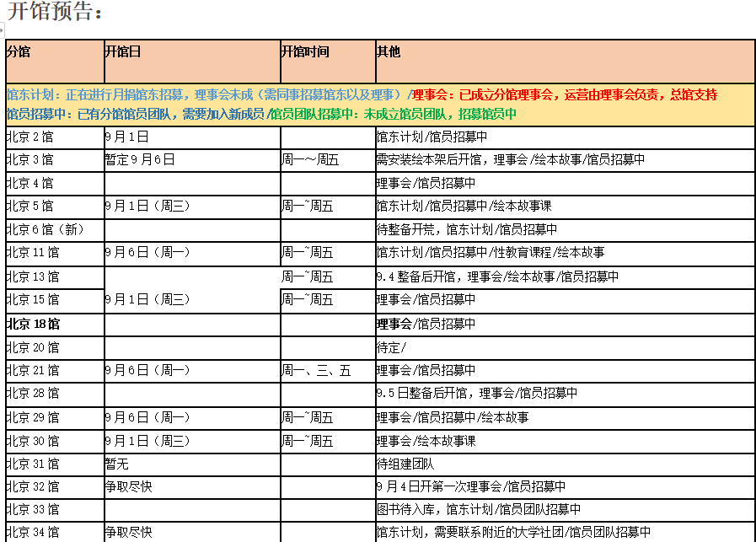
Task: Click the 暂无 cell for 北京31馆
Action: point(191,464)
